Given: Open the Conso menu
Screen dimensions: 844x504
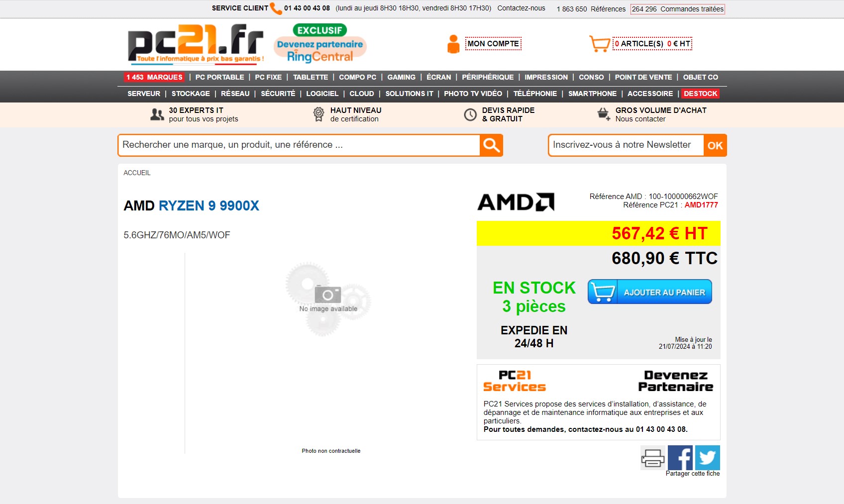Looking at the screenshot, I should pyautogui.click(x=591, y=77).
